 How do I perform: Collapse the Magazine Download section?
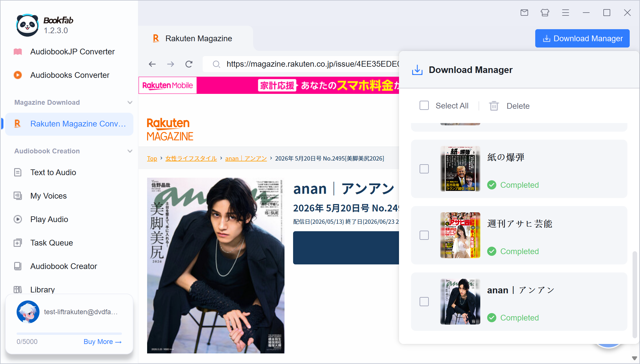pyautogui.click(x=130, y=102)
